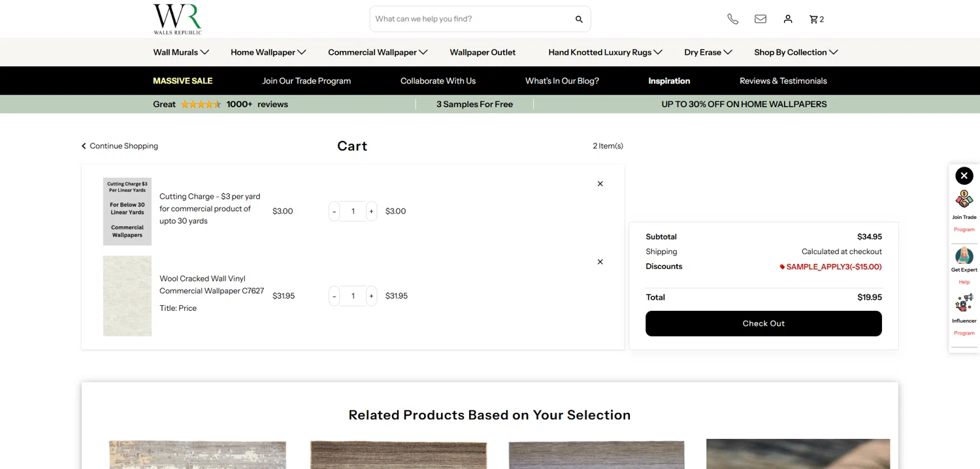Image resolution: width=980 pixels, height=469 pixels.
Task: Click 'Calculated at checkout' shipping text
Action: coord(841,251)
